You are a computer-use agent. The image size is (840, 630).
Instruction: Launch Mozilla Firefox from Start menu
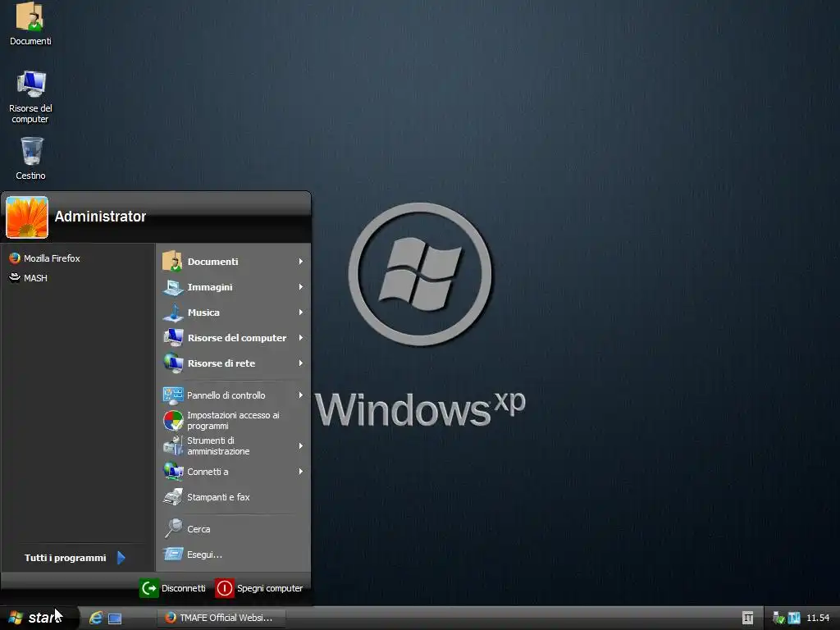(x=44, y=258)
